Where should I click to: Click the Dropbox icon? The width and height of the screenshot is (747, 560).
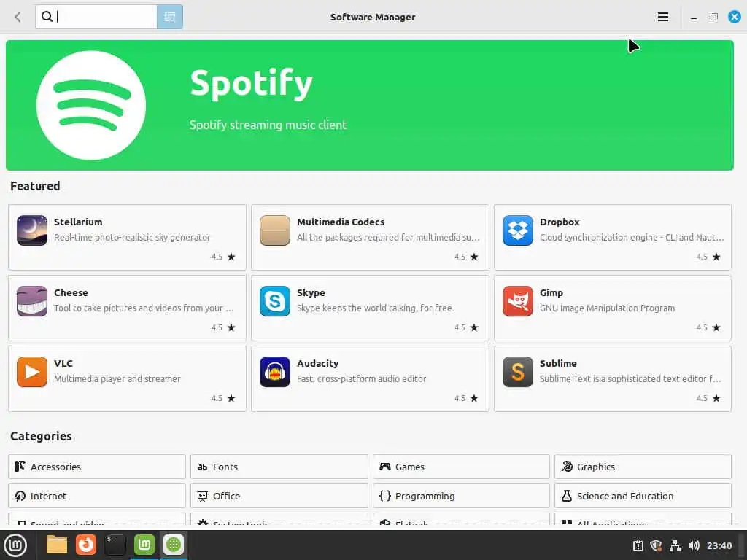[x=517, y=230]
